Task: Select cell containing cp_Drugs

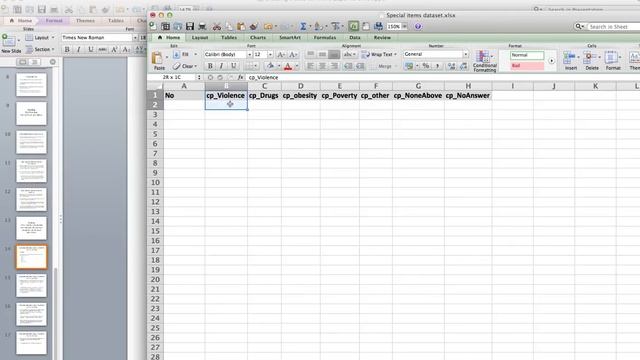Action: tap(264, 96)
